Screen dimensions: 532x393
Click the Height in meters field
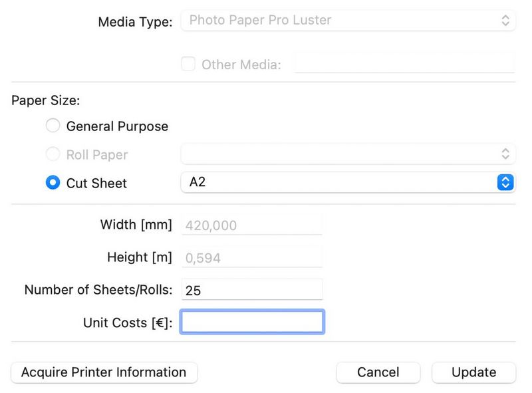coord(251,257)
